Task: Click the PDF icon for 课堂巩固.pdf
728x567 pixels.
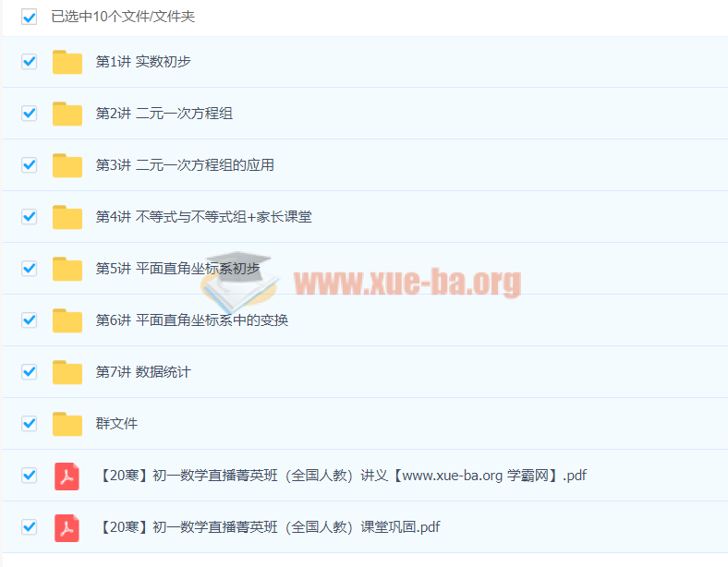Action: [67, 527]
